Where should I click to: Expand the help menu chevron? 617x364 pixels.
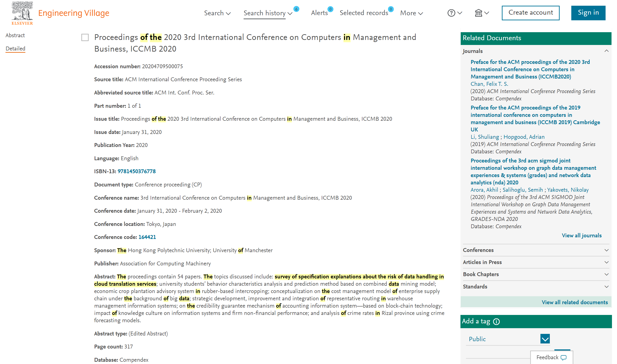coord(460,13)
